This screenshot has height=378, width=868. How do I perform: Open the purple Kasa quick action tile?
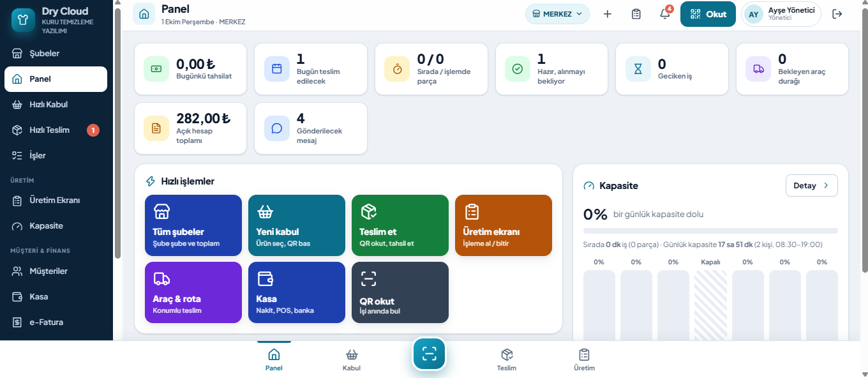coord(297,292)
